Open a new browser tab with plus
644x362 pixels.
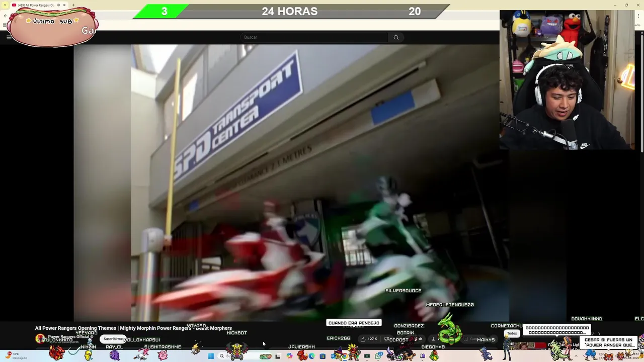click(73, 5)
